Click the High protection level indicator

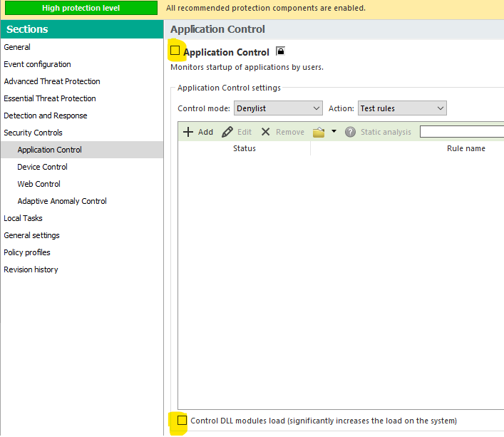click(81, 9)
